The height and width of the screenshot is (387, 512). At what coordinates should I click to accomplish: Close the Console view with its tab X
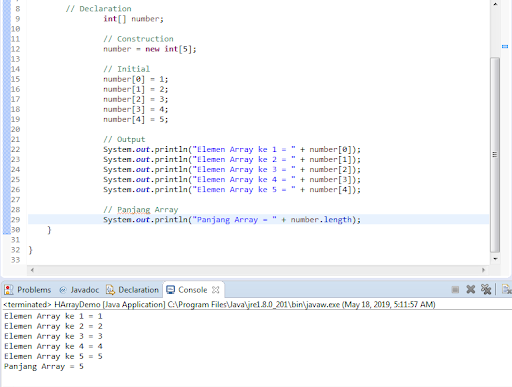click(x=216, y=290)
